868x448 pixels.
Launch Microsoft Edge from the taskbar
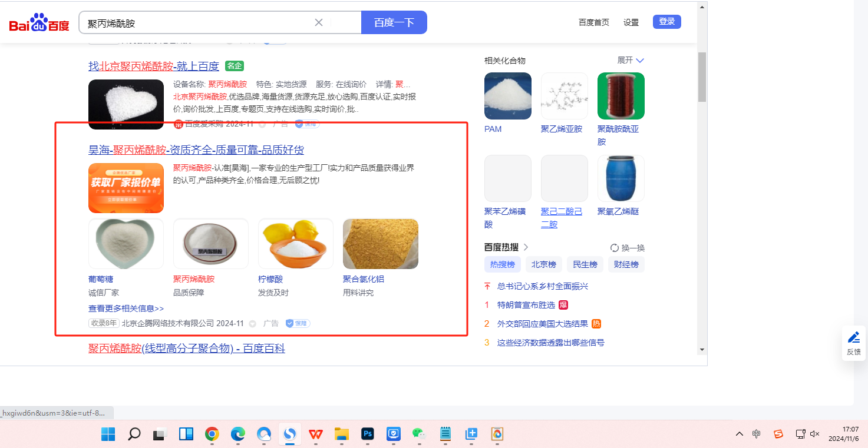click(237, 434)
